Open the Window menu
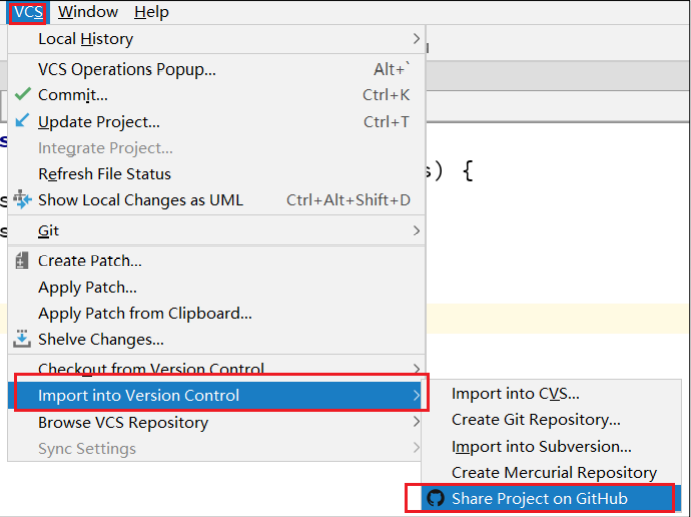Screen dimensions: 691x517 (x=88, y=12)
